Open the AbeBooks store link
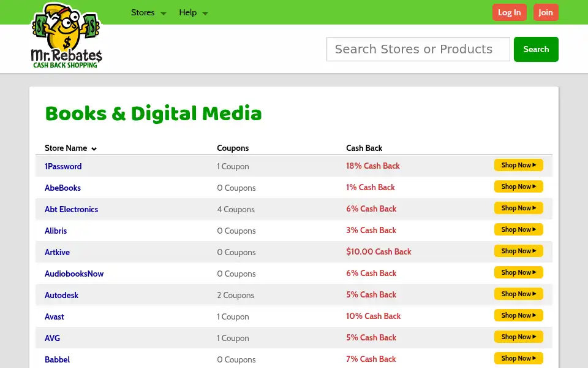This screenshot has height=368, width=588. (x=62, y=188)
